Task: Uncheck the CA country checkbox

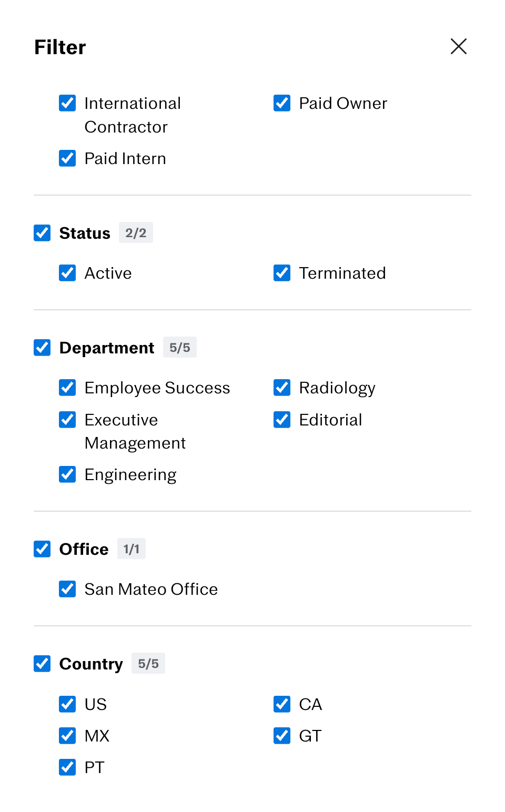Action: point(282,704)
